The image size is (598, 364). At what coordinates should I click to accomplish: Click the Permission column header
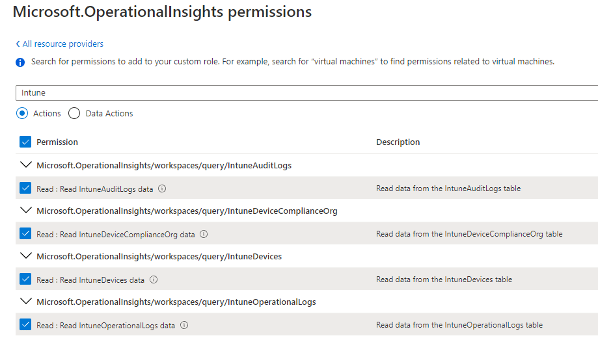[x=57, y=142]
